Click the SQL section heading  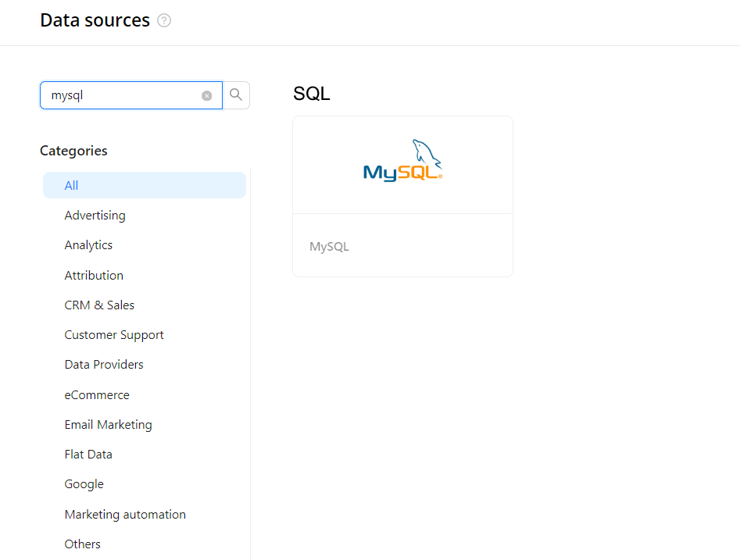(x=312, y=94)
